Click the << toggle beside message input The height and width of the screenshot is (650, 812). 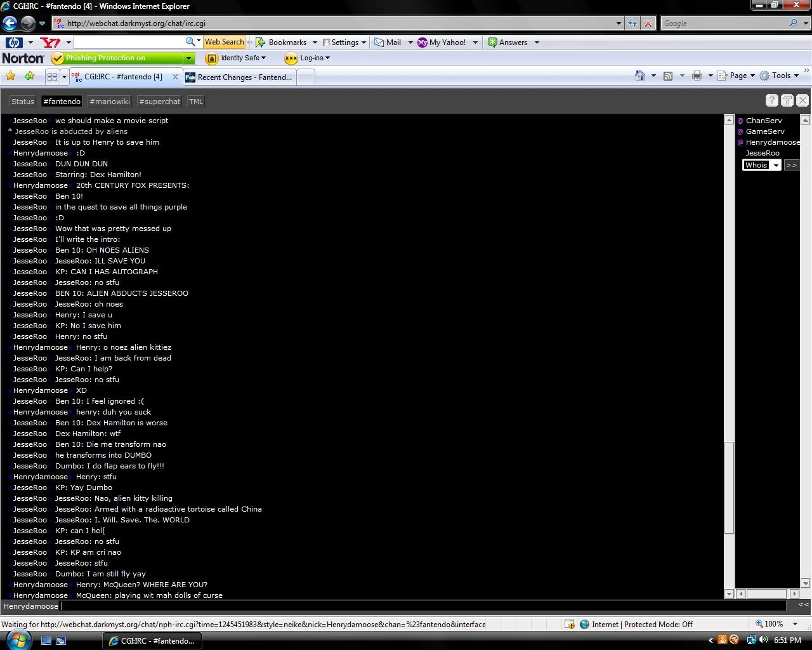coord(804,605)
